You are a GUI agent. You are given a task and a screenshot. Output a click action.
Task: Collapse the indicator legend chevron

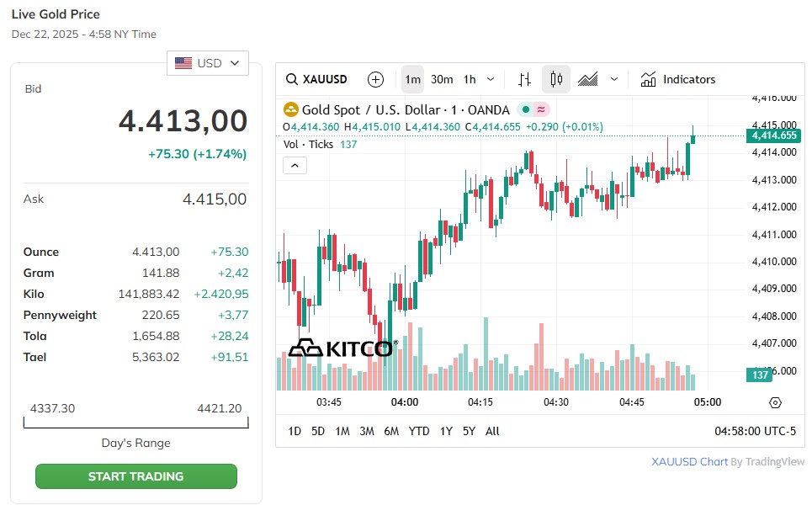(x=295, y=165)
